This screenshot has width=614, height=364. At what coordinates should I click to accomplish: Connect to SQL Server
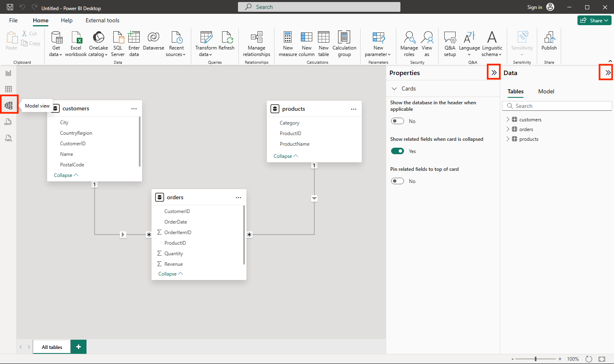[x=118, y=44]
